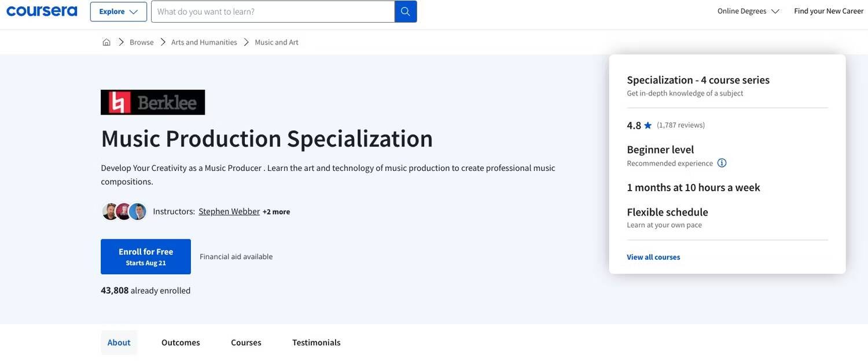The width and height of the screenshot is (868, 361).
Task: Open the Online Degrees dropdown
Action: pos(748,11)
